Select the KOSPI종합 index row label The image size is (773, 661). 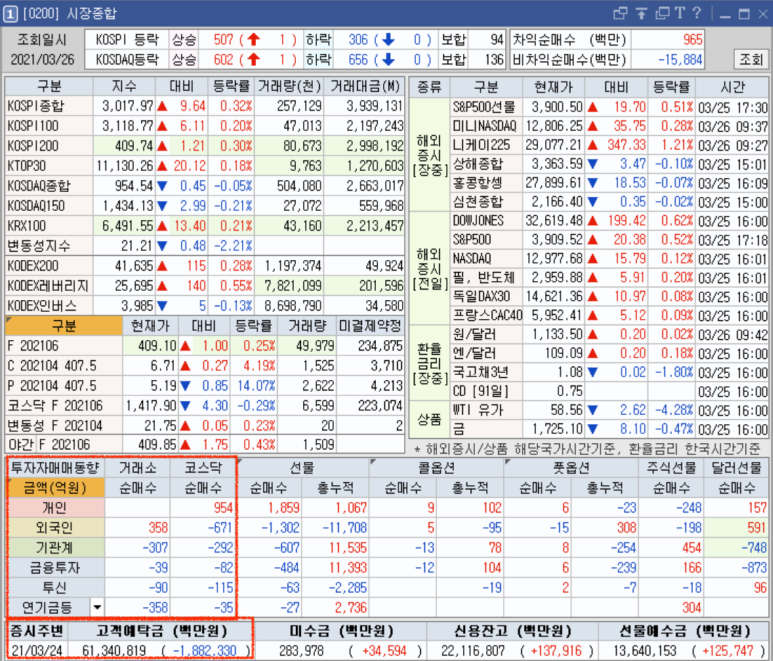click(x=49, y=106)
